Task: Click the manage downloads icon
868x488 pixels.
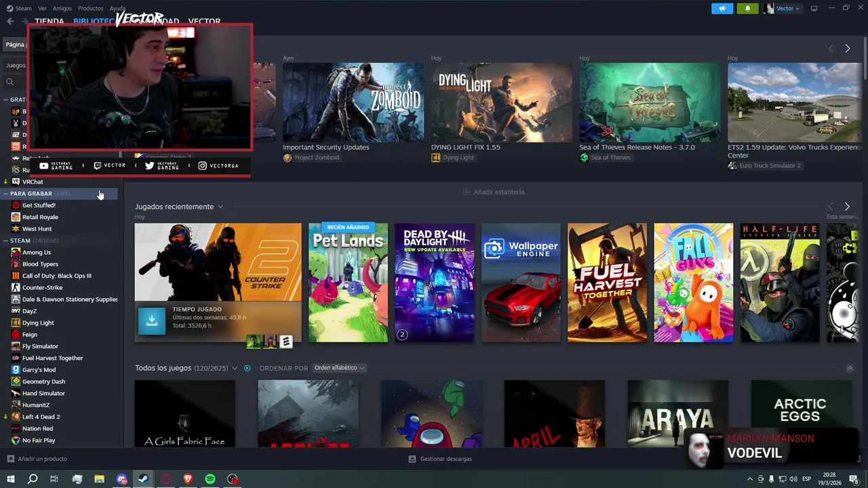Action: pos(412,459)
